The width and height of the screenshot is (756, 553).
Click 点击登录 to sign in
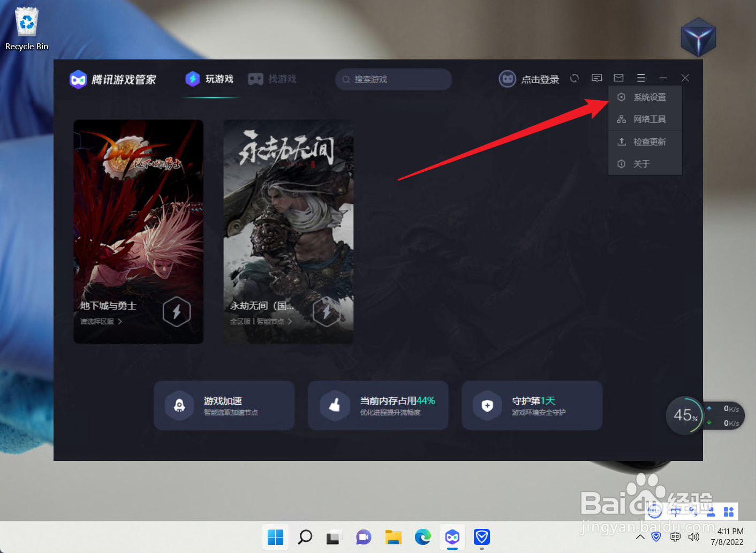pyautogui.click(x=540, y=80)
